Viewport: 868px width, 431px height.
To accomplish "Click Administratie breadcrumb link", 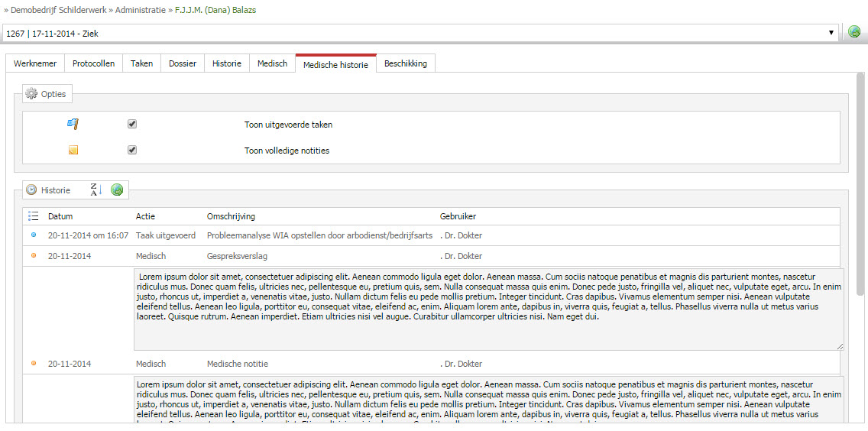I will (x=141, y=10).
